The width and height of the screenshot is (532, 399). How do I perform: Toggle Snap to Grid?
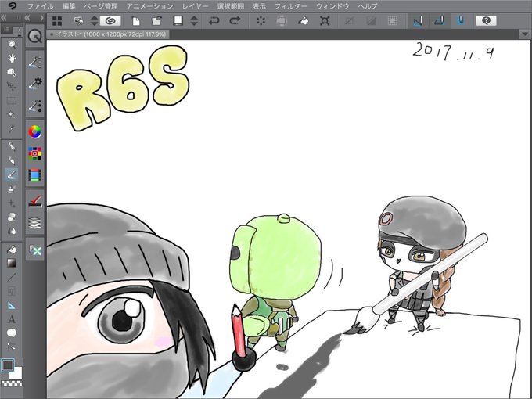coord(460,21)
